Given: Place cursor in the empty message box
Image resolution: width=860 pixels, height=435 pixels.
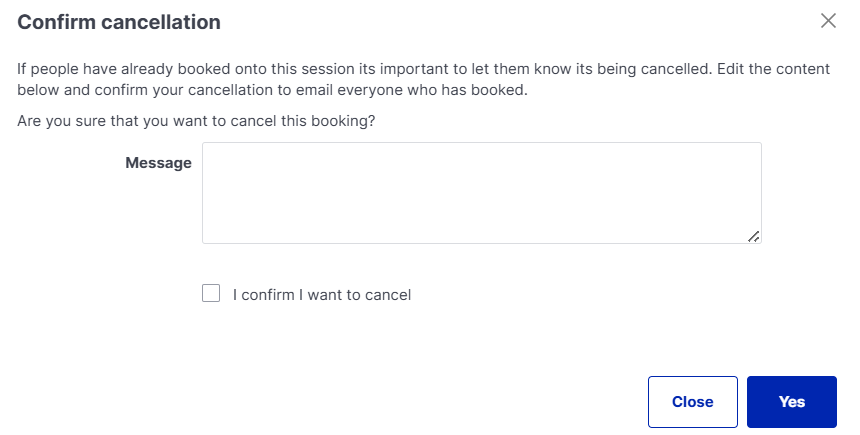Looking at the screenshot, I should (x=481, y=192).
